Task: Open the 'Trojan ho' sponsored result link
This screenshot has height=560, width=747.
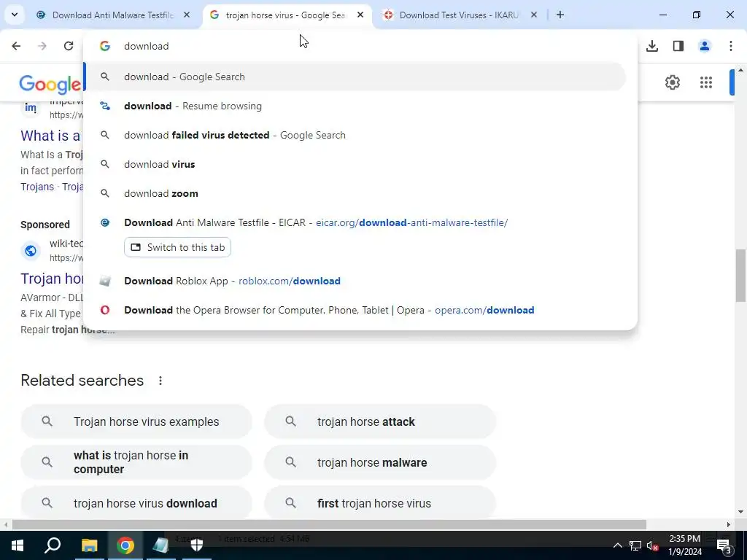Action: 52,279
